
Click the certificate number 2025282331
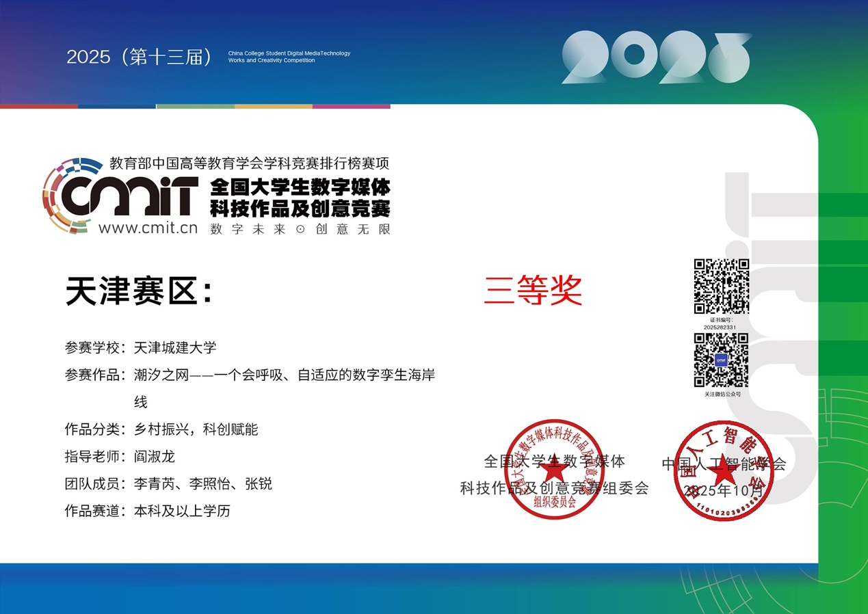[721, 328]
